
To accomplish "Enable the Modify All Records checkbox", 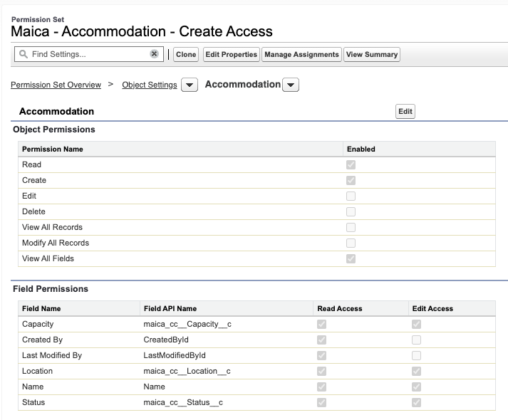I will [x=351, y=243].
